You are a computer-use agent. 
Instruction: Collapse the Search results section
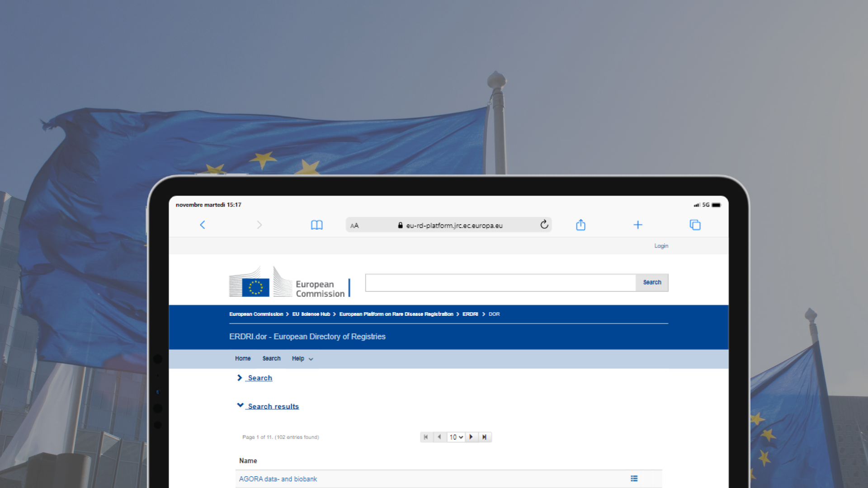(268, 406)
